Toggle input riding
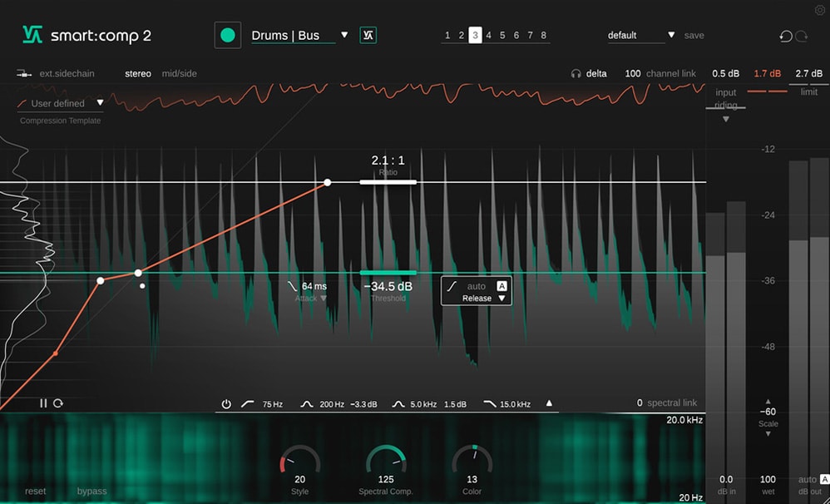This screenshot has width=830, height=504. coord(726,98)
